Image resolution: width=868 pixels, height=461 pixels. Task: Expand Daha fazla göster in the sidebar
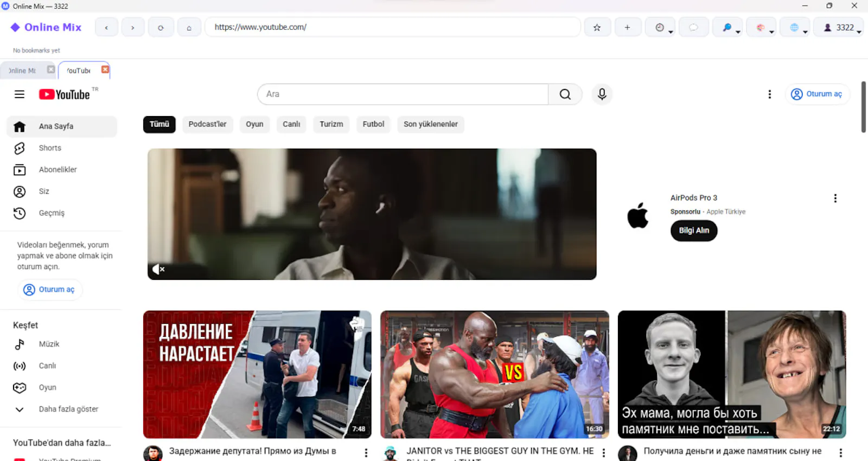pyautogui.click(x=62, y=409)
